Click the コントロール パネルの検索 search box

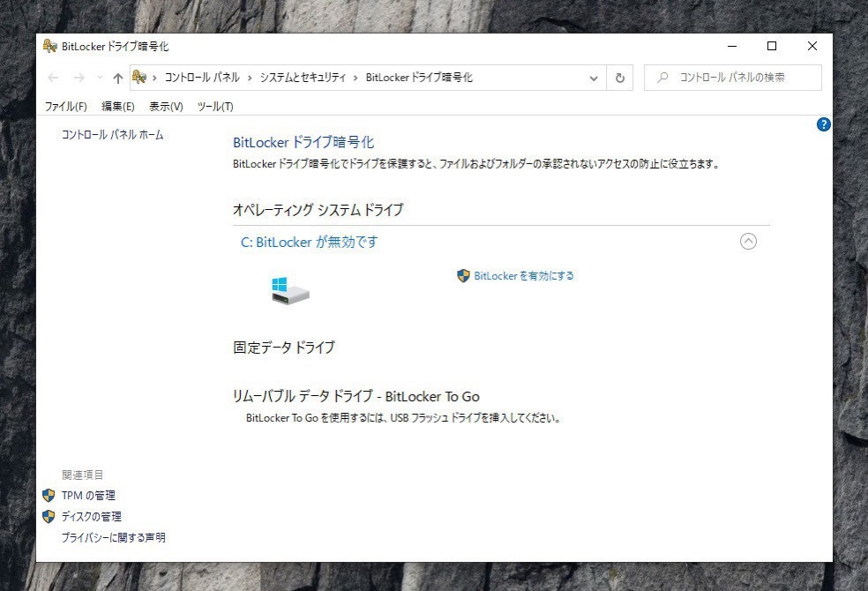tap(732, 78)
